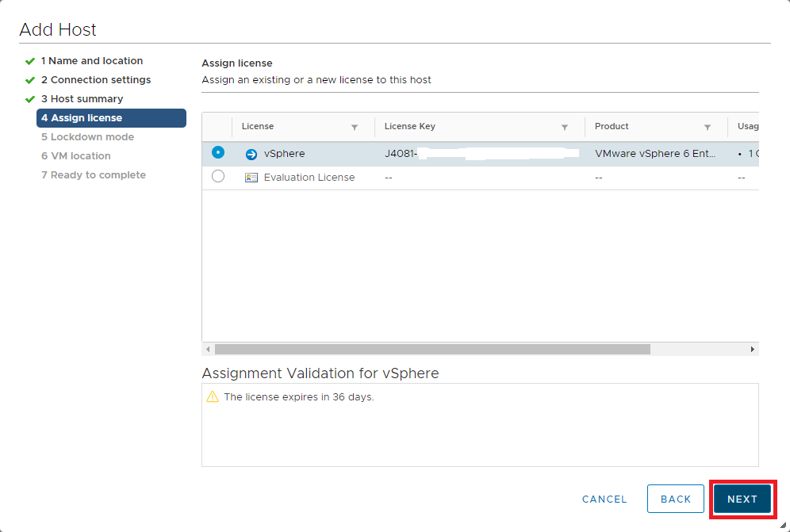This screenshot has height=532, width=790.
Task: Click the Product column filter icon
Action: 708,127
